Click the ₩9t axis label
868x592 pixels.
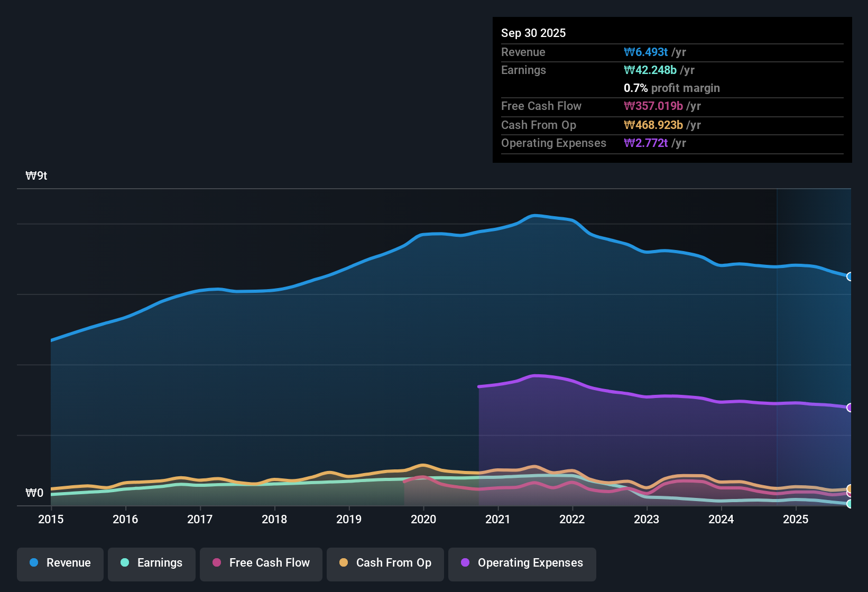tap(36, 175)
